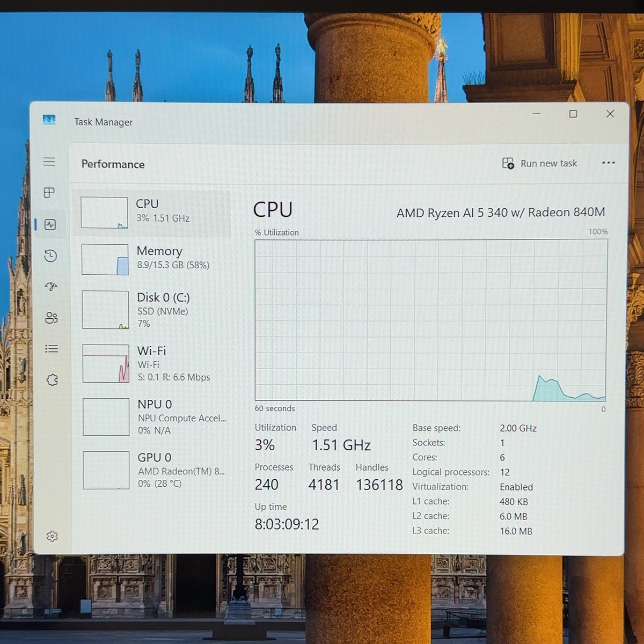Viewport: 644px width, 644px height.
Task: Select Disk 0 (C:) in the list
Action: point(153,310)
